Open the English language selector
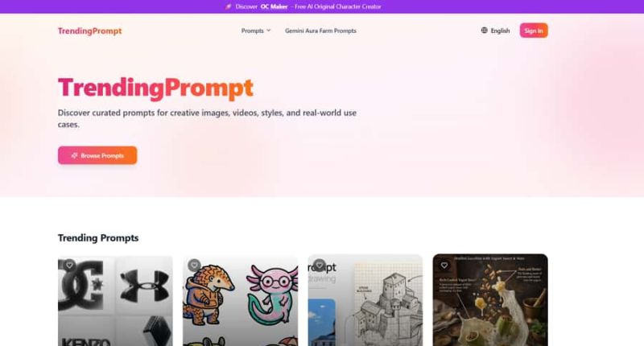This screenshot has height=346, width=644. (495, 31)
